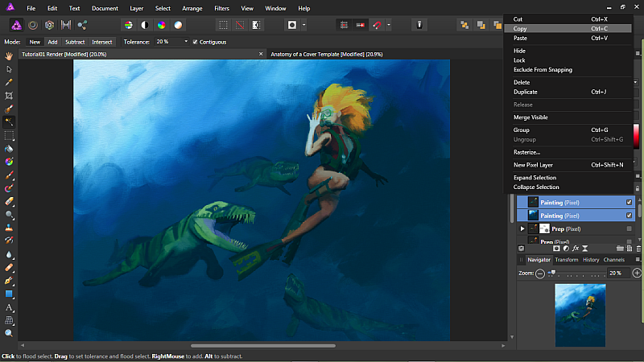Click the Navigator zoom slider handle
Screen dimensions: 644x362
click(x=551, y=274)
